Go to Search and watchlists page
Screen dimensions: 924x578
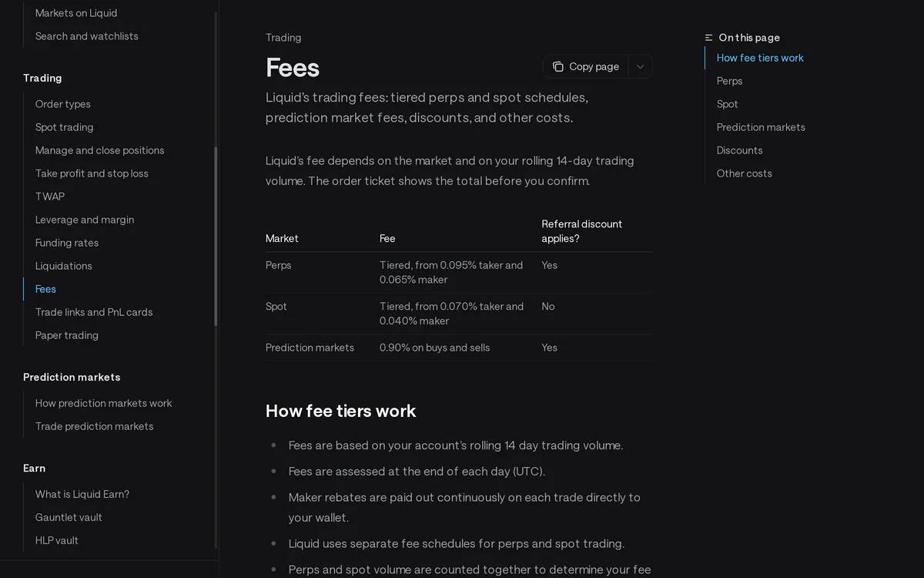[87, 36]
